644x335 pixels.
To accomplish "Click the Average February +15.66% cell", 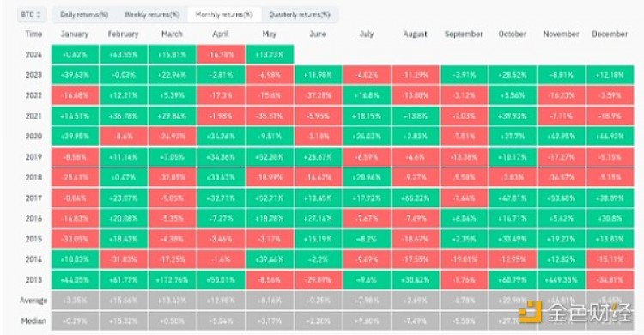I will point(123,301).
